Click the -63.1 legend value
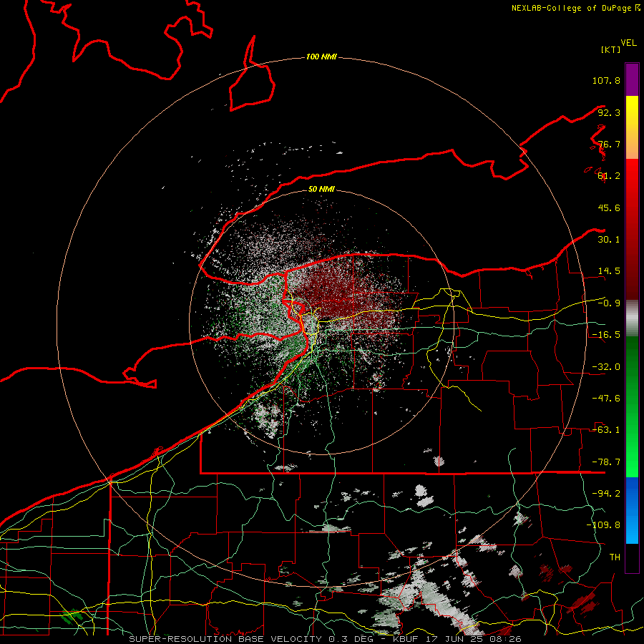The image size is (644, 644). [x=606, y=430]
